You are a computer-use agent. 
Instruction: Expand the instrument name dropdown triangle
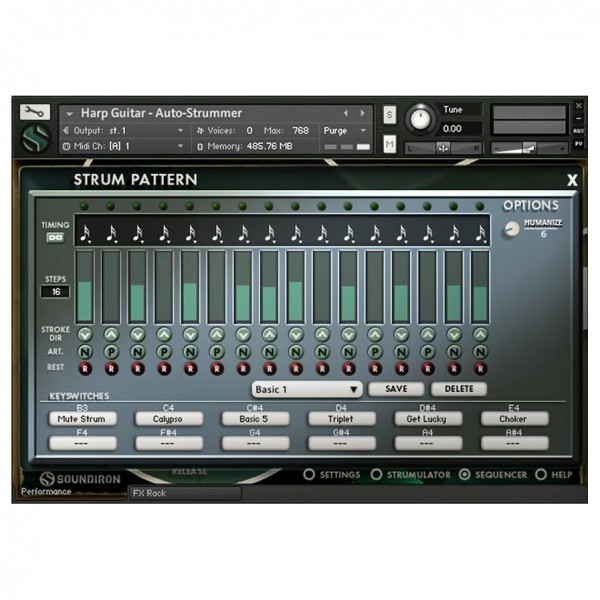coord(69,114)
